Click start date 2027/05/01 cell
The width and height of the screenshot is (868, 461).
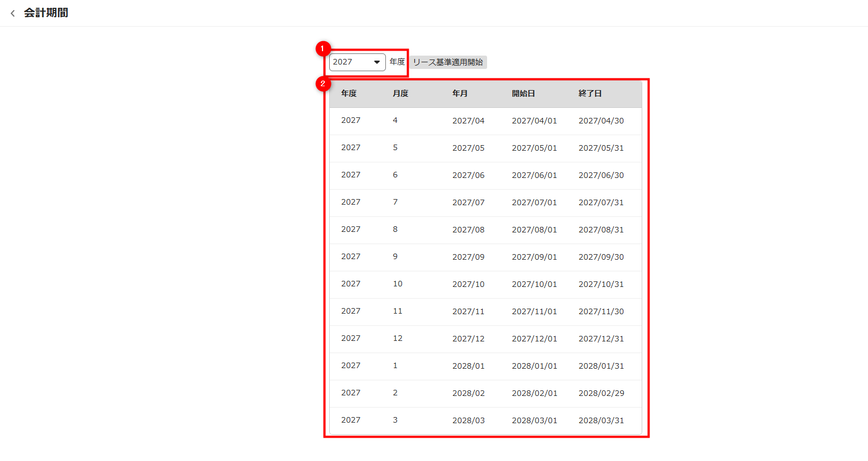[x=534, y=148]
